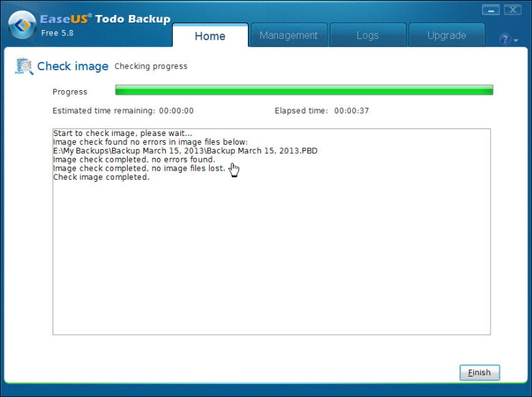Close the Todo Backup window
The width and height of the screenshot is (532, 397).
pos(513,10)
